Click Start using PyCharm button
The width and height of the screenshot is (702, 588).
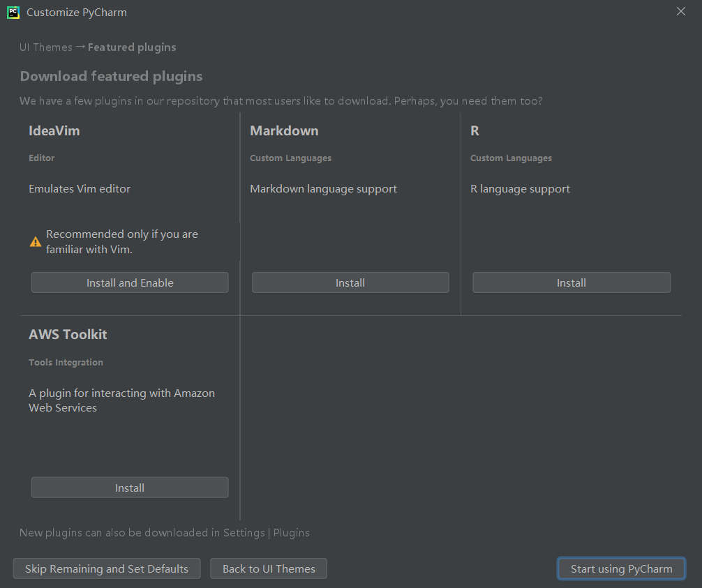[622, 568]
